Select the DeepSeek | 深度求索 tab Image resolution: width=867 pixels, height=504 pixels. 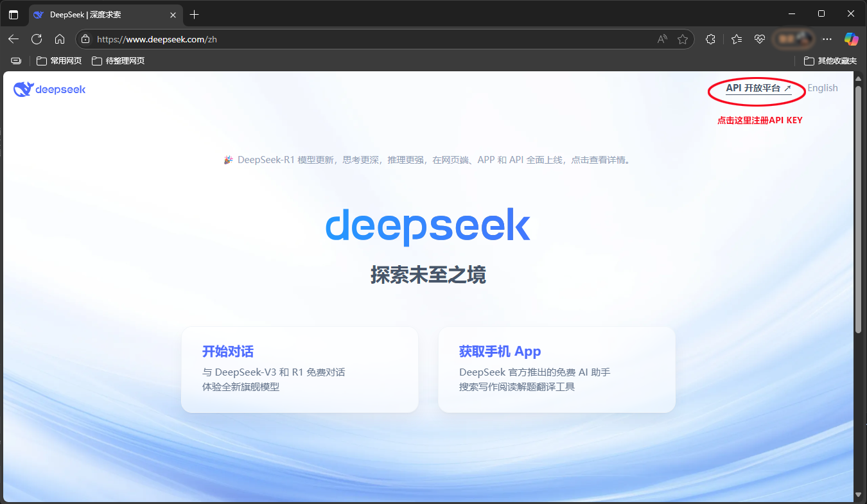[106, 14]
